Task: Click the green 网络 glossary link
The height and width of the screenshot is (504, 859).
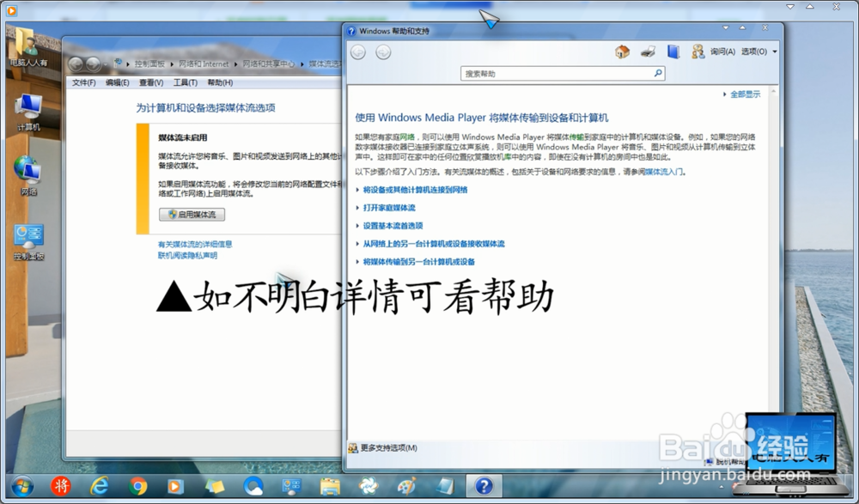Action: [x=407, y=137]
